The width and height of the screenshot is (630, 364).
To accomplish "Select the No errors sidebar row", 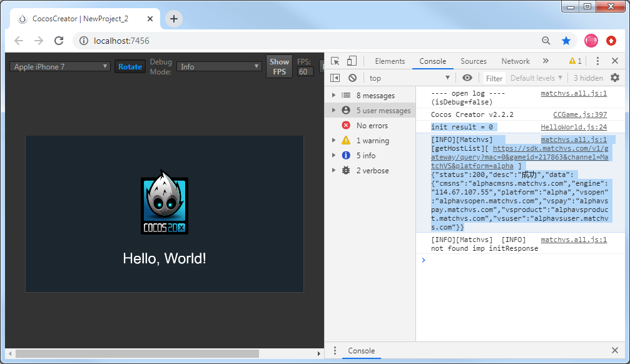I will coord(370,125).
